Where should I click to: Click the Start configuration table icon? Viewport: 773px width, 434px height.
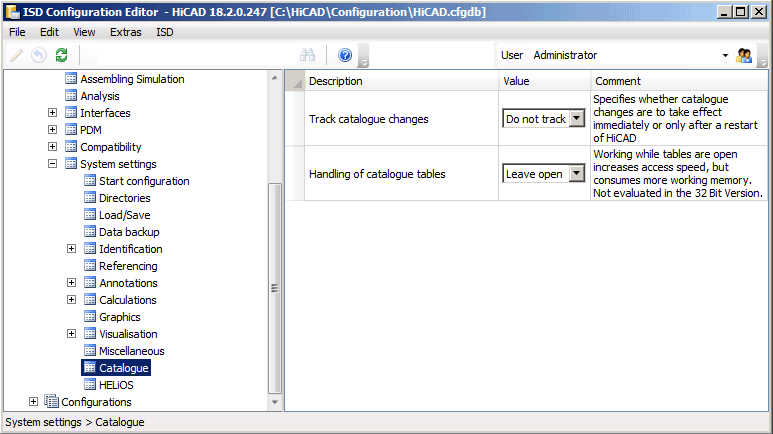(x=90, y=181)
